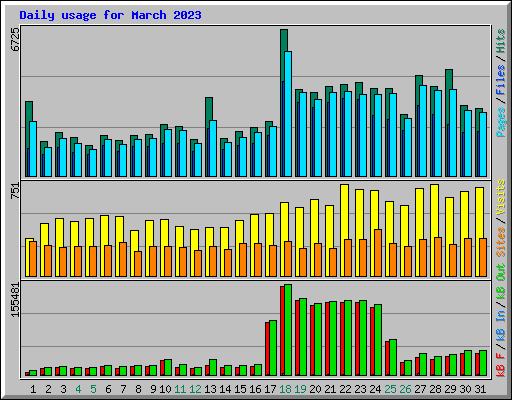Select the day 28 label on x-axis

tap(435, 389)
